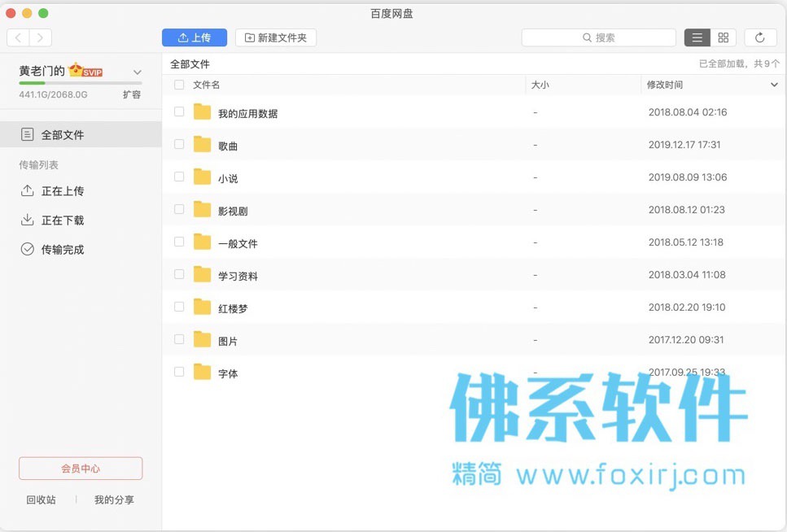This screenshot has width=787, height=532.
Task: Toggle sort arrow on 修改时间 column
Action: click(774, 85)
